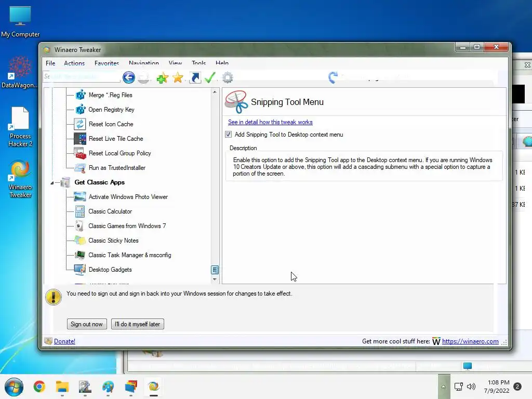532x399 pixels.
Task: Open See in detail how this tweak works link
Action: point(270,122)
